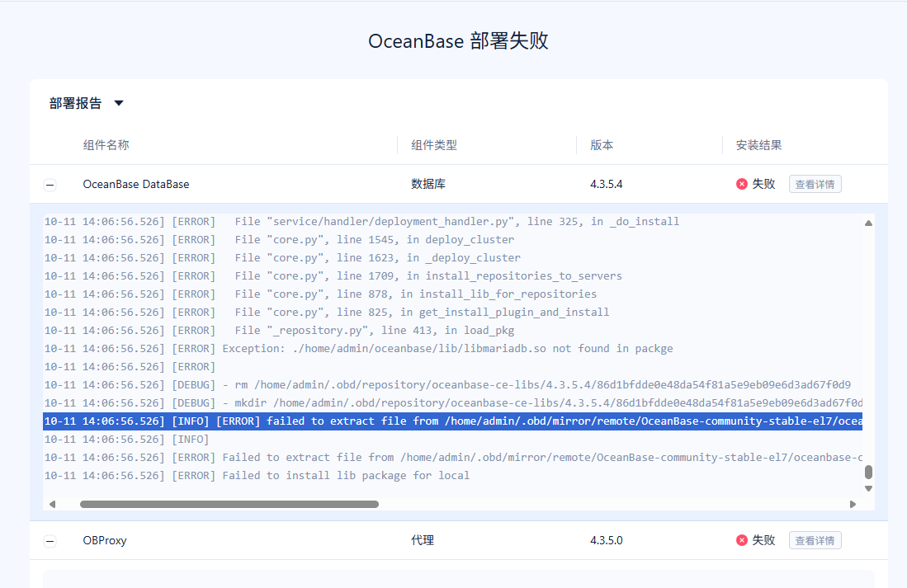Click red failure icon for OceanBase DataBase

(x=741, y=184)
